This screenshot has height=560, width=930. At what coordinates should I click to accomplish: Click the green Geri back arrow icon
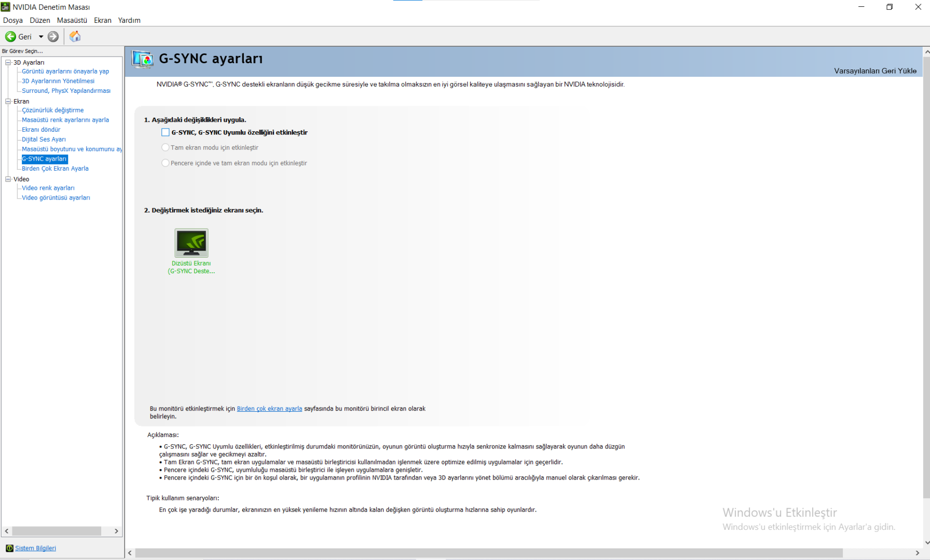[x=10, y=37]
